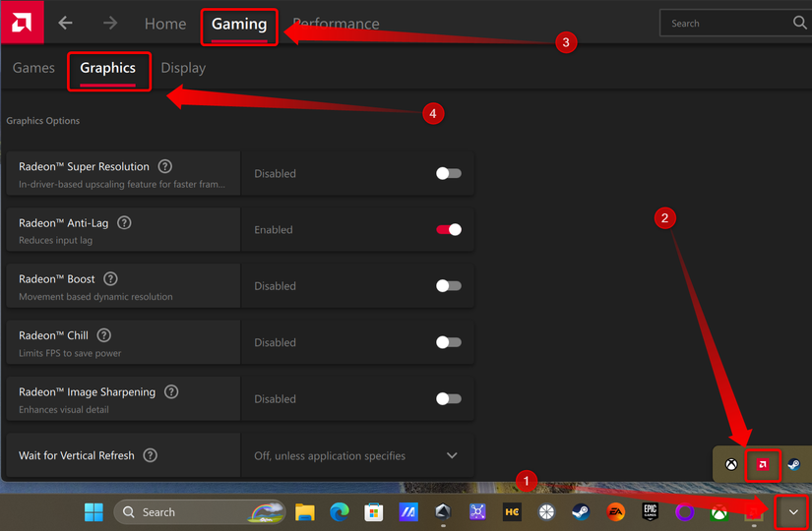The image size is (812, 531).
Task: Open the purple network-node app on taskbar
Action: (477, 512)
